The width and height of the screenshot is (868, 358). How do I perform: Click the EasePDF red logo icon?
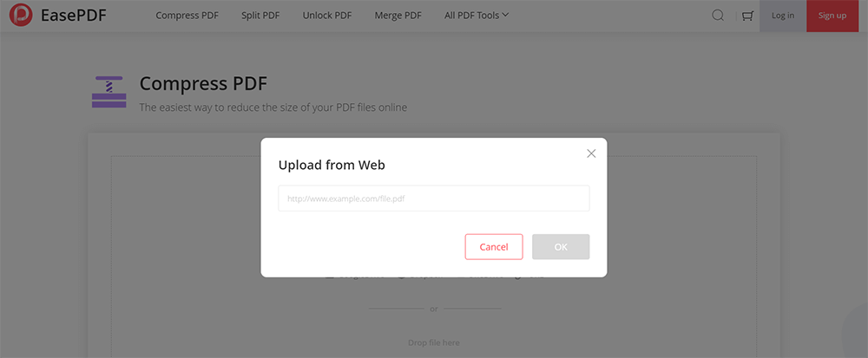click(x=21, y=15)
